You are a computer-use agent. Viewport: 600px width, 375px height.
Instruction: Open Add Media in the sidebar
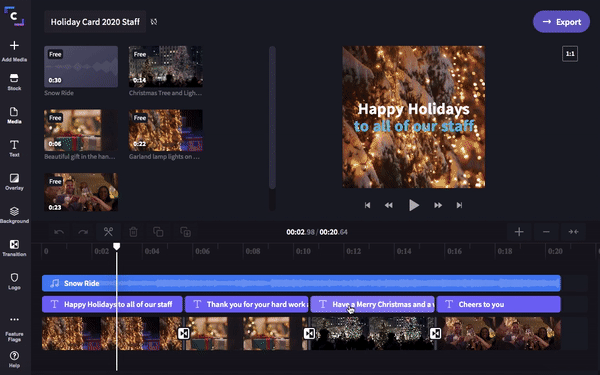click(x=14, y=51)
